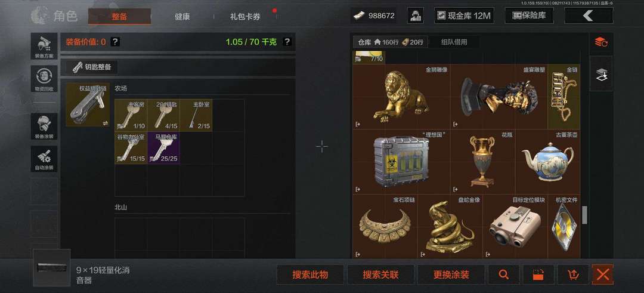This screenshot has width=644, height=293.
Task: Toggle the warehouse layer download icon
Action: (x=601, y=74)
